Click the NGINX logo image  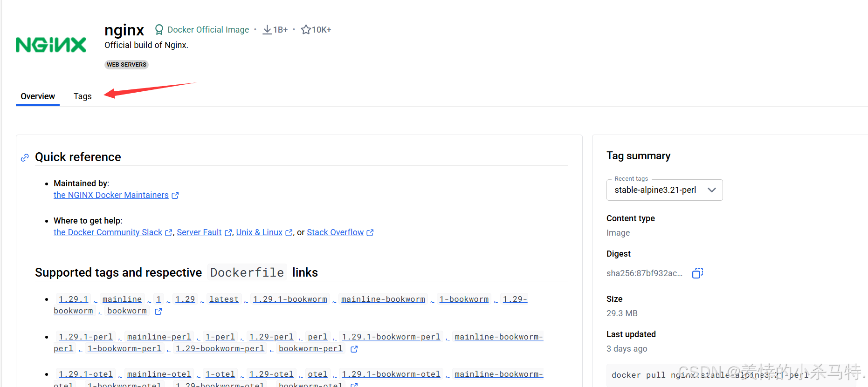pyautogui.click(x=51, y=45)
